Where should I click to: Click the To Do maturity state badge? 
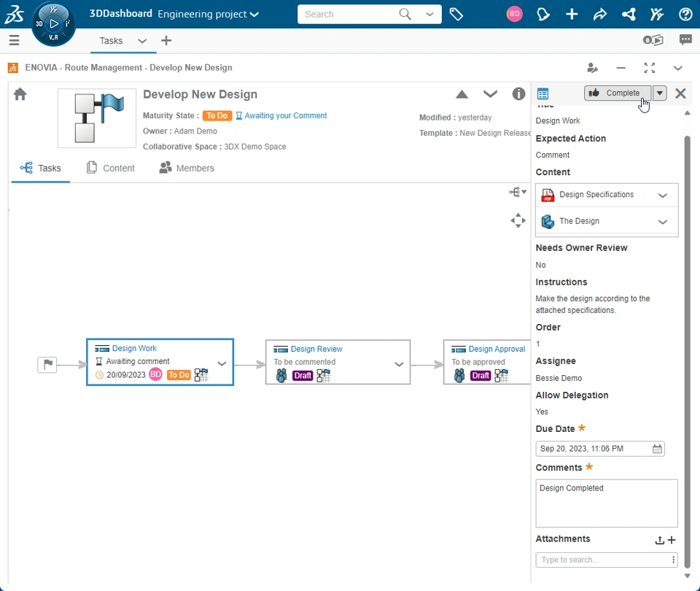[217, 116]
